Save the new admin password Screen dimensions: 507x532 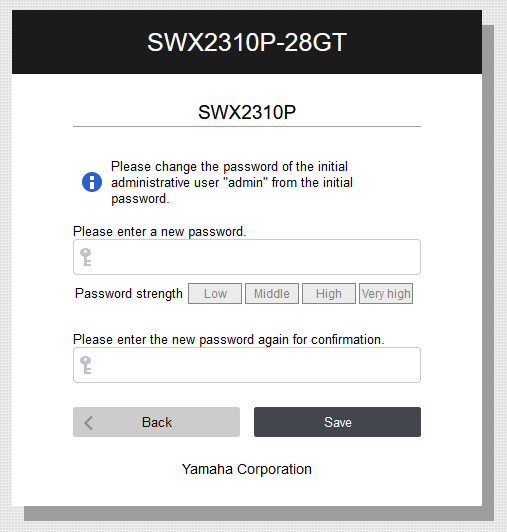(x=337, y=422)
